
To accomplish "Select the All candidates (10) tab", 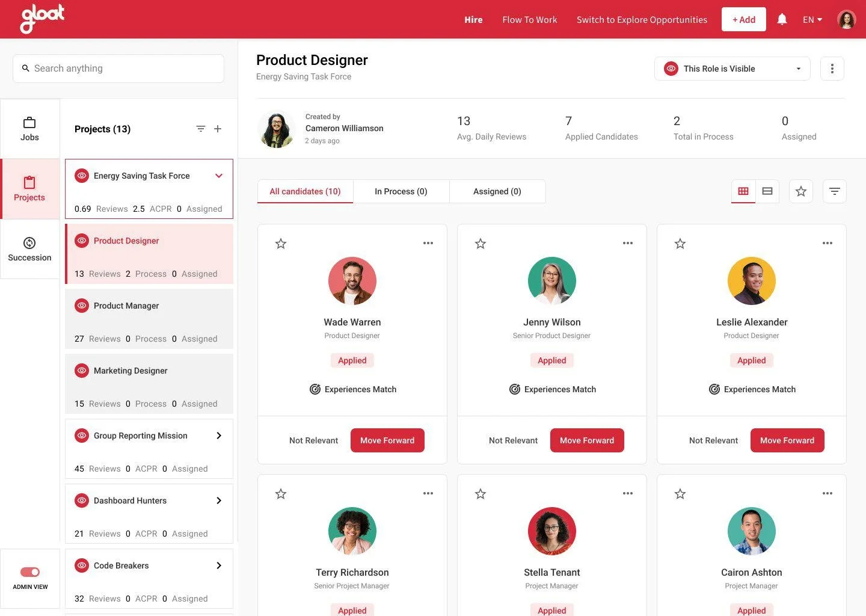I will click(x=305, y=191).
